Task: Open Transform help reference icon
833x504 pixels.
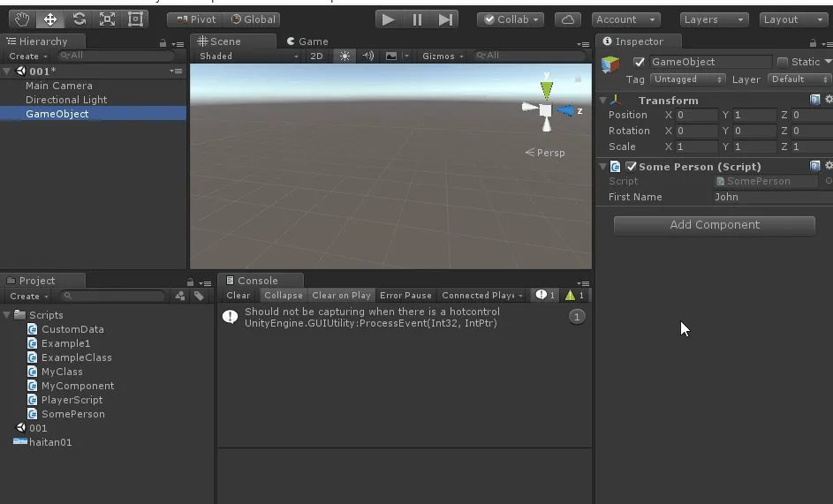Action: pyautogui.click(x=814, y=100)
